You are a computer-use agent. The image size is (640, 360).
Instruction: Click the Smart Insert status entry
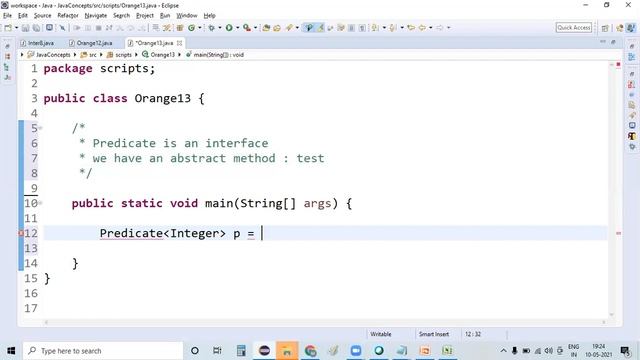pos(433,334)
